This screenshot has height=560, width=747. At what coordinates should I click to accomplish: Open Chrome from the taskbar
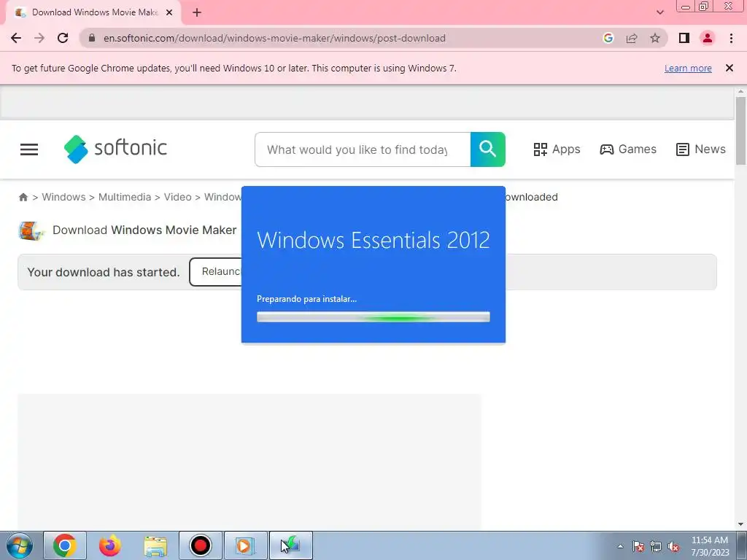coord(65,545)
